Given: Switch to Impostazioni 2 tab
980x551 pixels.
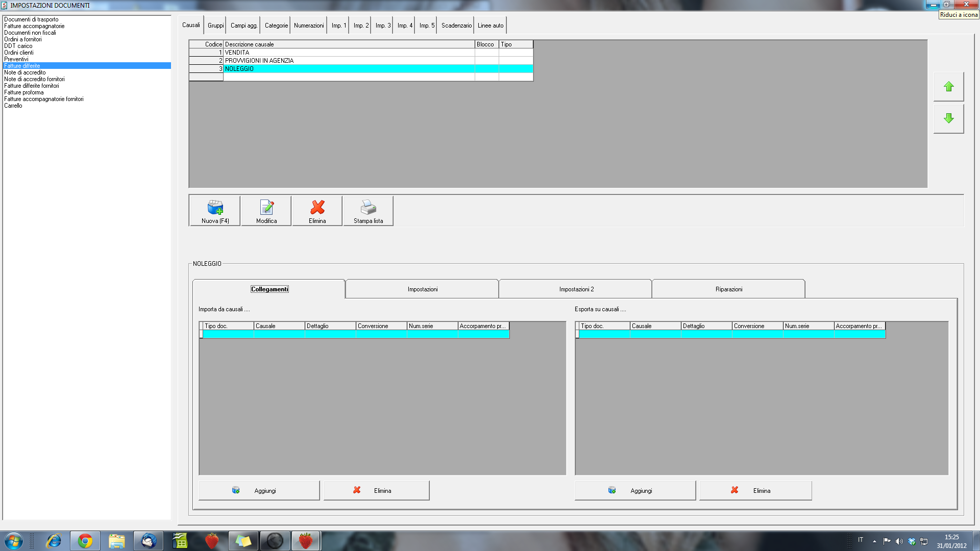Looking at the screenshot, I should click(x=576, y=289).
